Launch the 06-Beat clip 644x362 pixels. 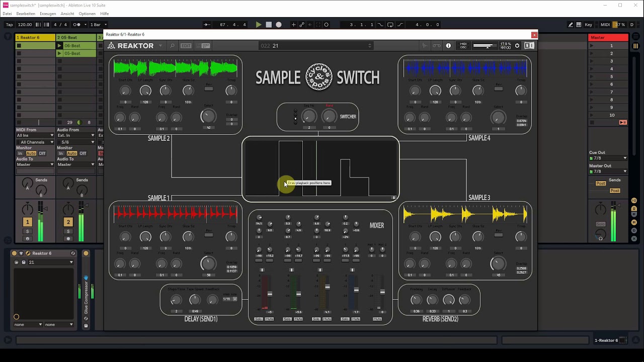(x=59, y=46)
